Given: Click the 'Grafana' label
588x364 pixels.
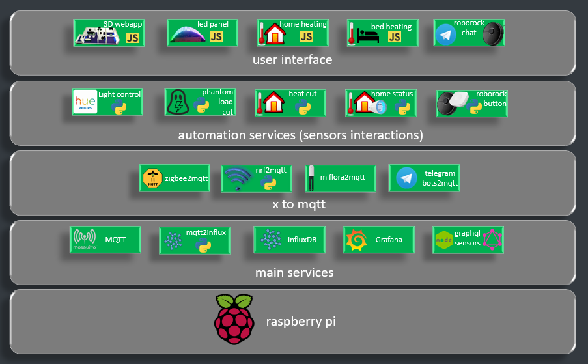Looking at the screenshot, I should [x=389, y=240].
